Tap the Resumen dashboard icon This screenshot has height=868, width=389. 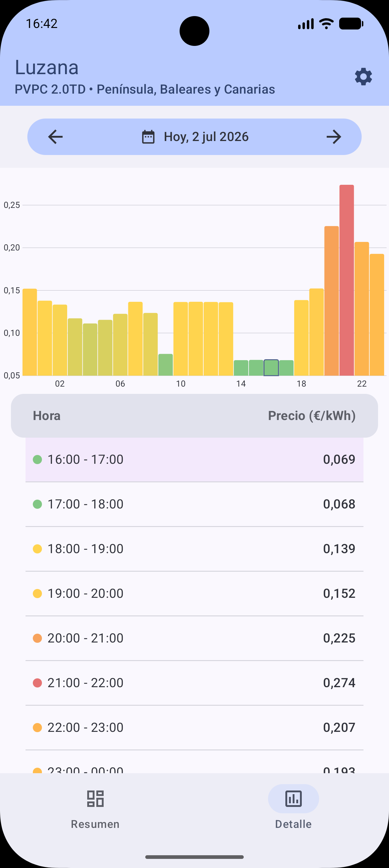point(95,799)
